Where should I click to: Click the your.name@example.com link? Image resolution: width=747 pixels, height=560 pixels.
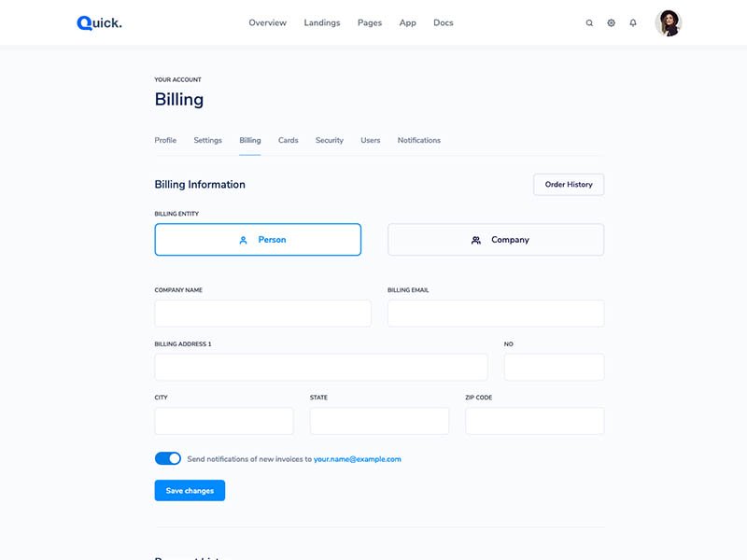(358, 459)
